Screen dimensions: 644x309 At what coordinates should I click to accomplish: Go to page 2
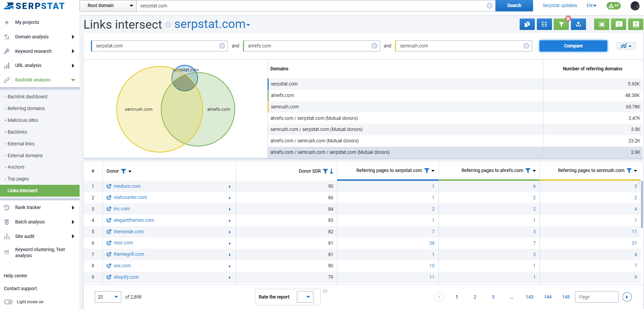475,297
